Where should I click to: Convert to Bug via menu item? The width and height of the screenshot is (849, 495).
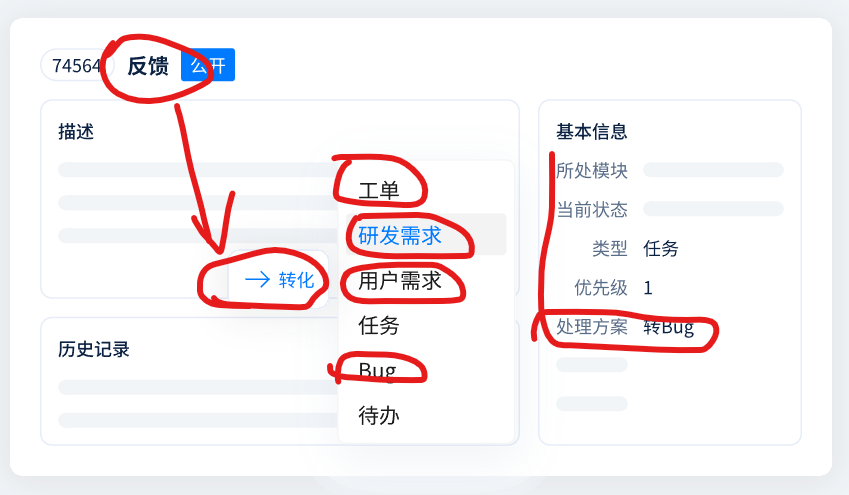(377, 370)
